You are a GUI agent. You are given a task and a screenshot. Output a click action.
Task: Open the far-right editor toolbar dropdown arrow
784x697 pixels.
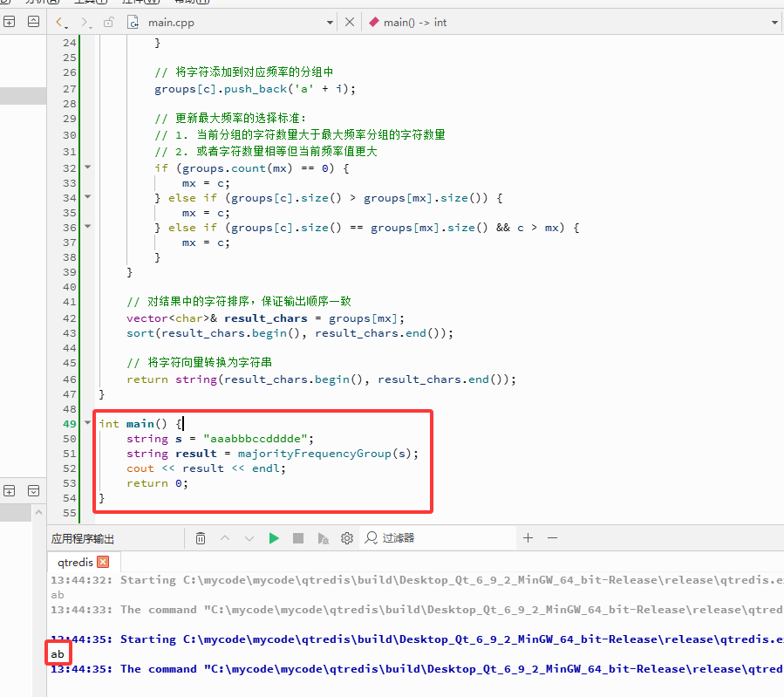[774, 23]
